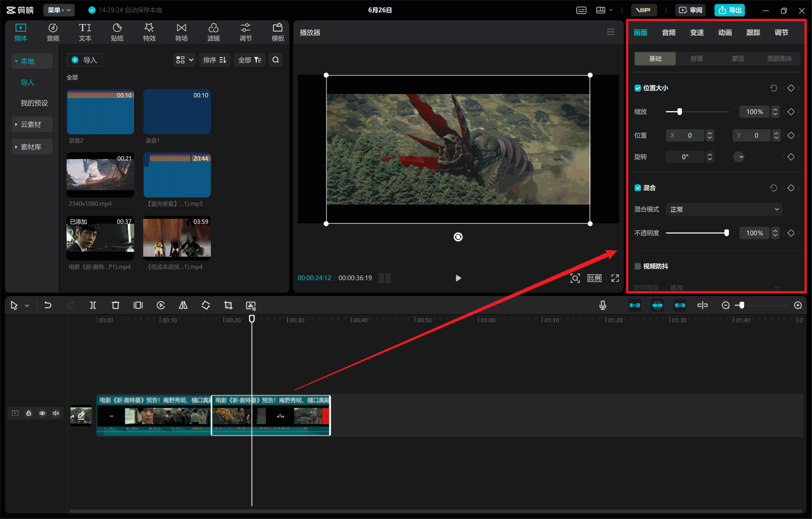The width and height of the screenshot is (812, 519).
Task: Click the 缩放 scale slider
Action: point(697,112)
